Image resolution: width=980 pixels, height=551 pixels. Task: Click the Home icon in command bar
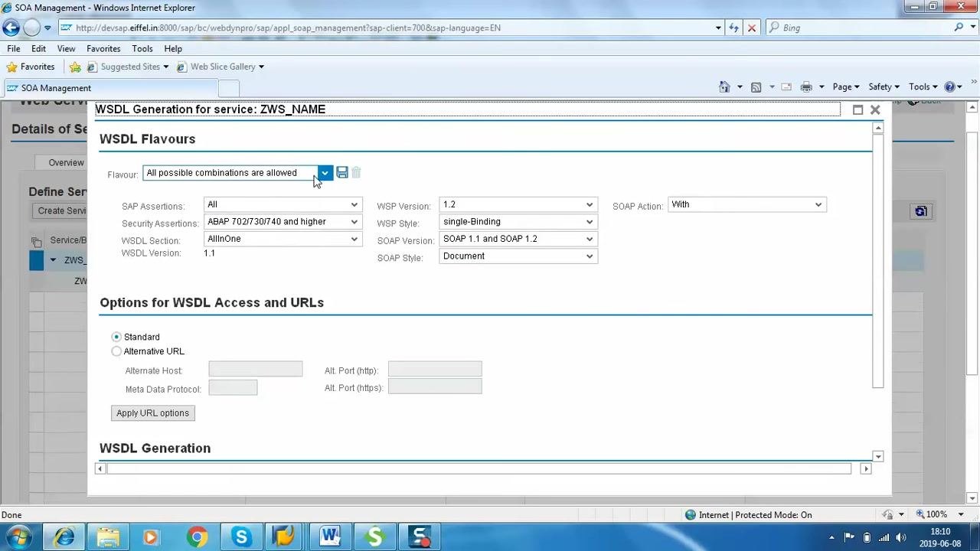coord(725,86)
